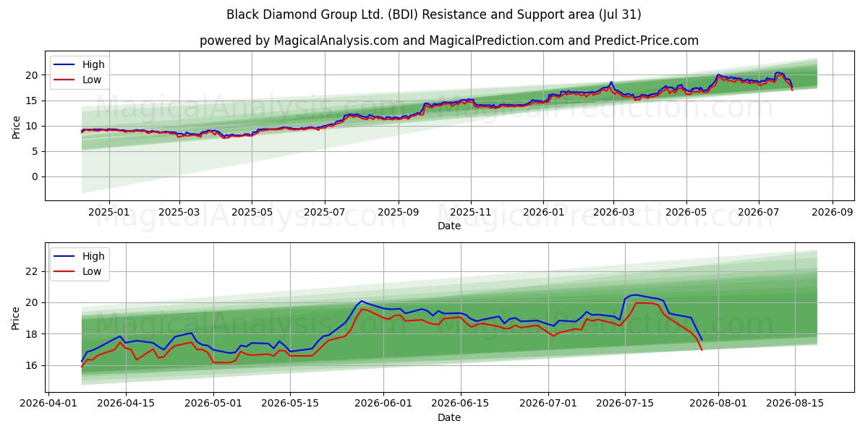Click the '2025-07' x-axis tick label

(324, 211)
